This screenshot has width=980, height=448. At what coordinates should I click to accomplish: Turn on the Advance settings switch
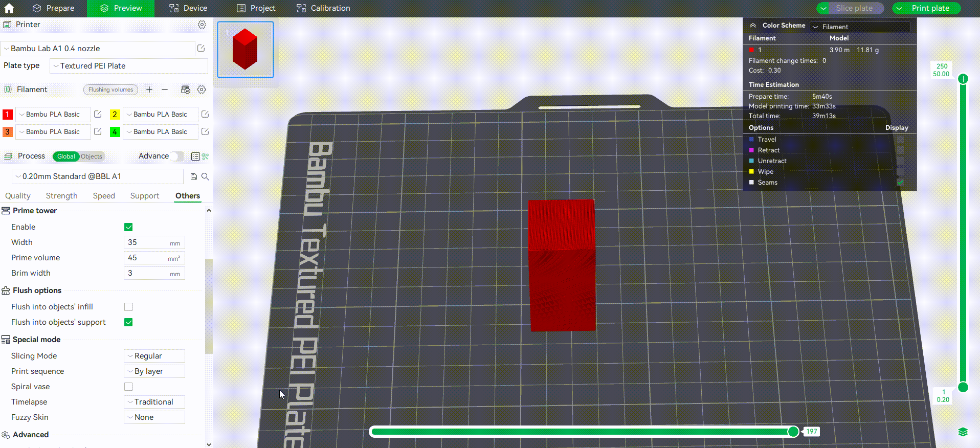coord(177,156)
